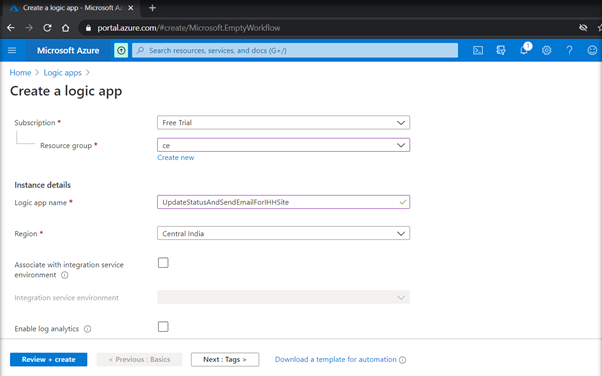Click the feedback smiley icon

click(x=592, y=50)
